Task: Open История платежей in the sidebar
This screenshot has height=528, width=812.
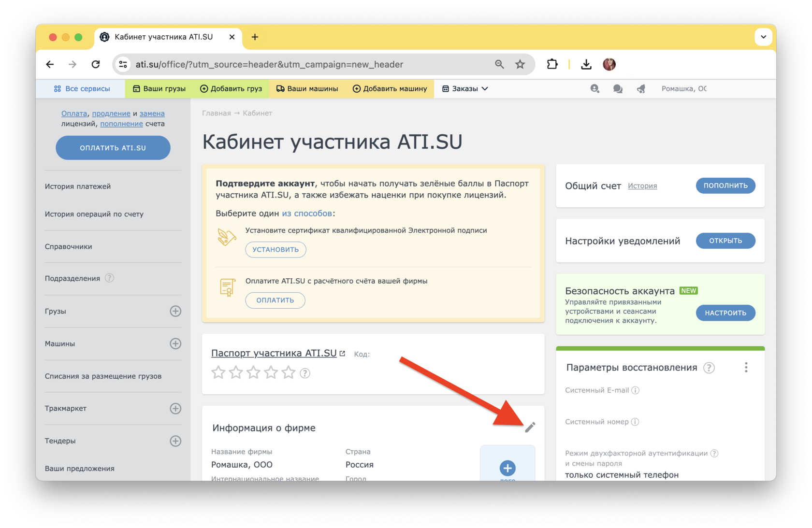Action: pyautogui.click(x=78, y=186)
